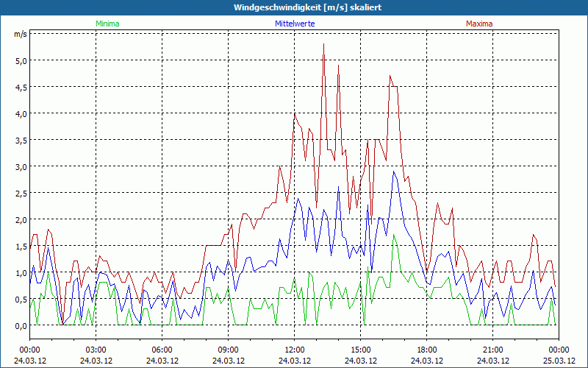Select the red 'Maxima' legend label
The width and height of the screenshot is (588, 368).
[479, 24]
